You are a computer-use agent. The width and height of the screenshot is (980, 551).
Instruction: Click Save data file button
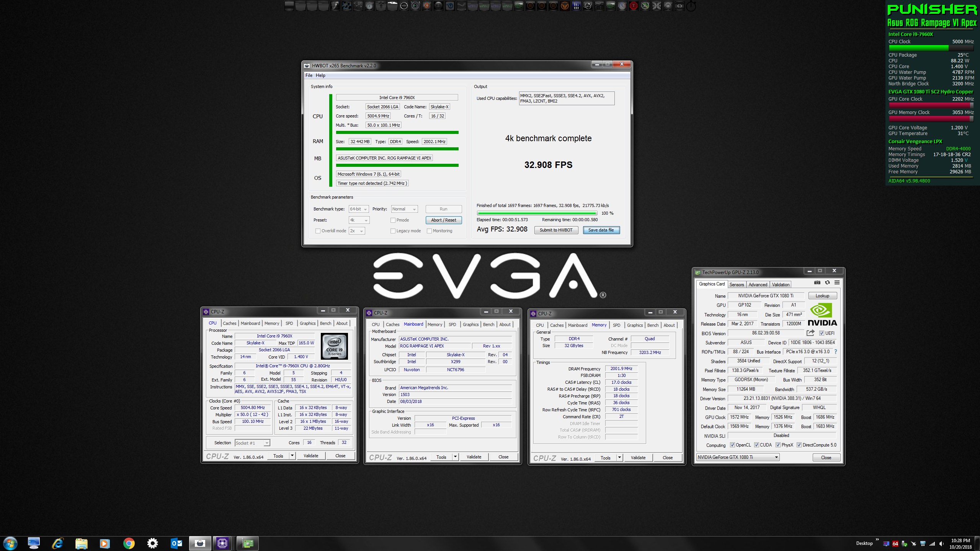[601, 230]
